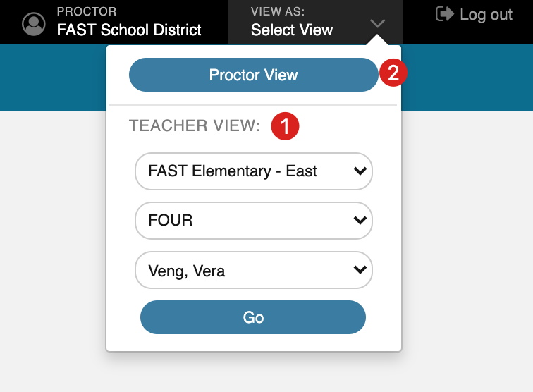Click the teal banner background area

coord(467,78)
